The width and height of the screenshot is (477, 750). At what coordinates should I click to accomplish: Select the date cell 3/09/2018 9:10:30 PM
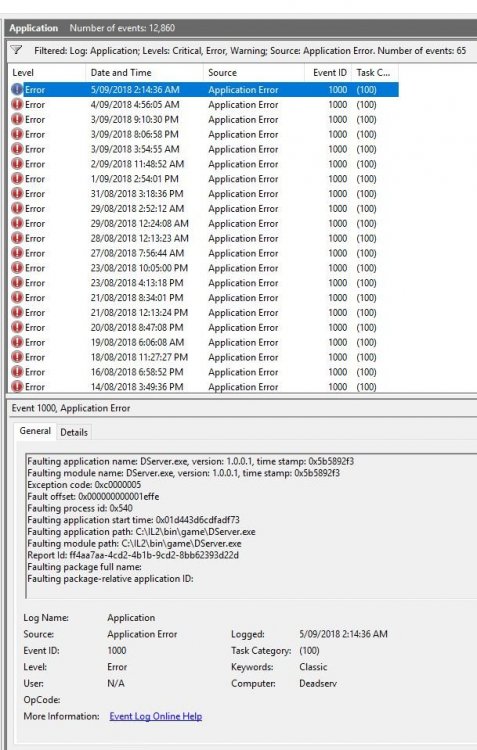tap(134, 119)
